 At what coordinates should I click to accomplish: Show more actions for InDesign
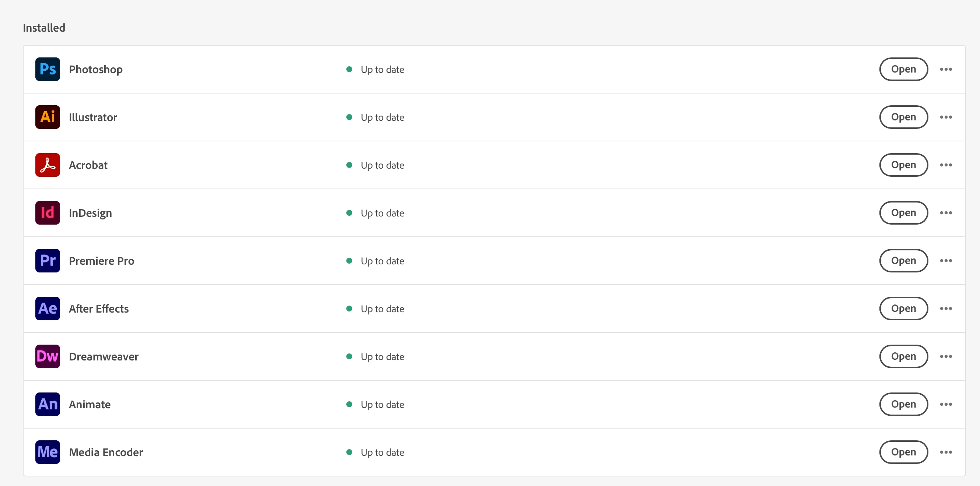946,213
